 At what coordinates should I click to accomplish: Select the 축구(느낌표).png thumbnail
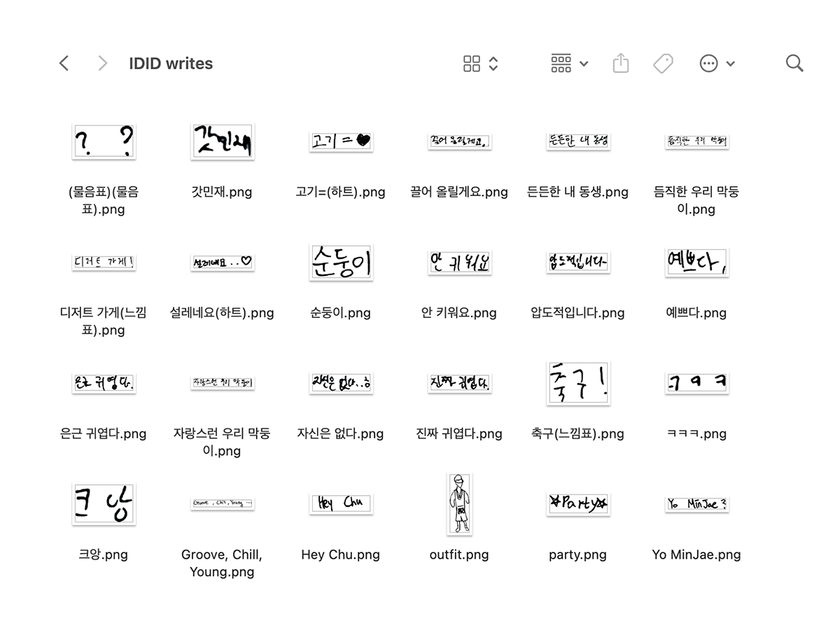tap(577, 383)
